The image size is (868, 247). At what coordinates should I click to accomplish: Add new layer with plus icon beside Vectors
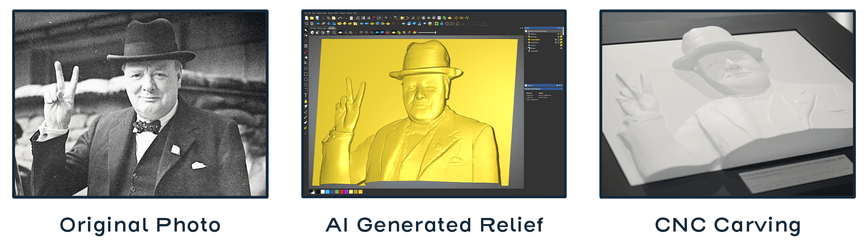[x=558, y=34]
